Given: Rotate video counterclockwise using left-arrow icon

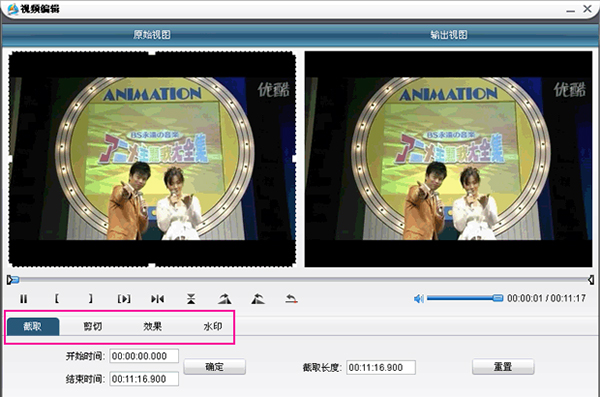Looking at the screenshot, I should click(x=258, y=299).
